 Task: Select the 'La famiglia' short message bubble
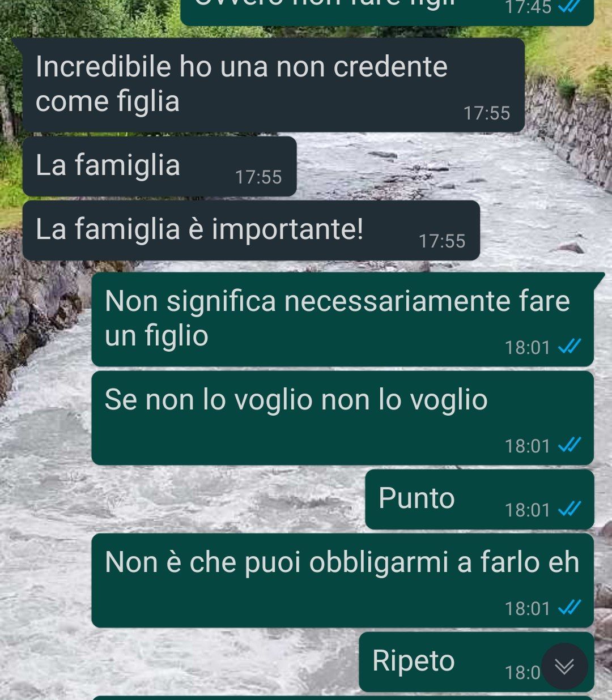(159, 166)
